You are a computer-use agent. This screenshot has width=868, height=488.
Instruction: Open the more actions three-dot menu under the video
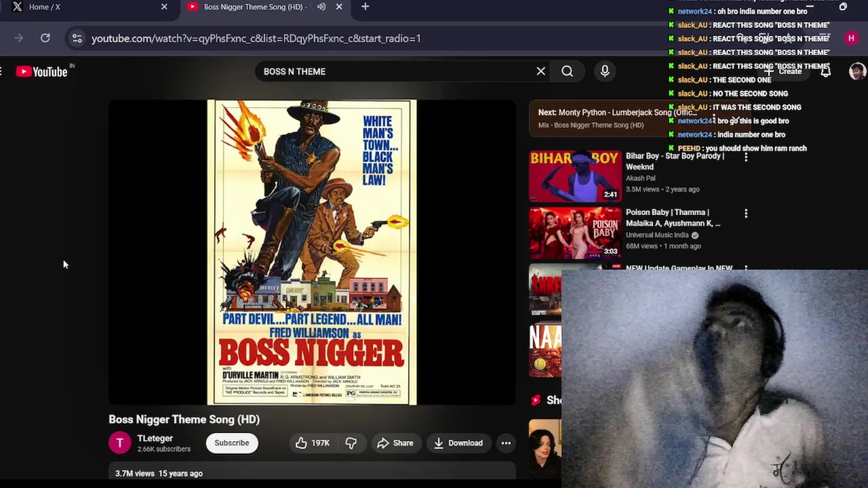coord(506,443)
